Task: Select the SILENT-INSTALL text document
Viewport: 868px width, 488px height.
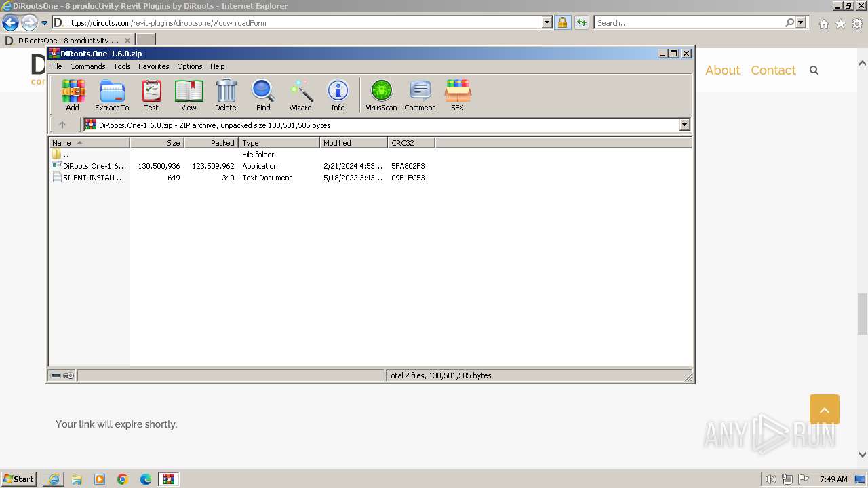Action: [88, 178]
